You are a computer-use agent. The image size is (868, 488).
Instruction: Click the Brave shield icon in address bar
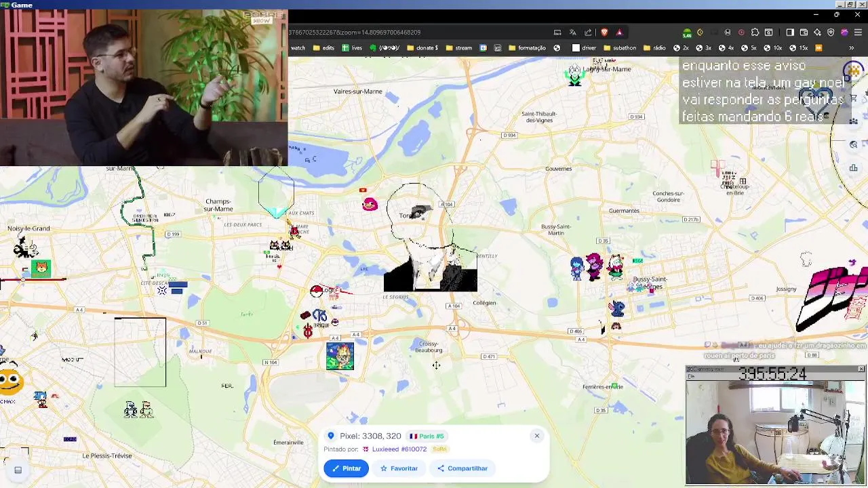coord(604,32)
